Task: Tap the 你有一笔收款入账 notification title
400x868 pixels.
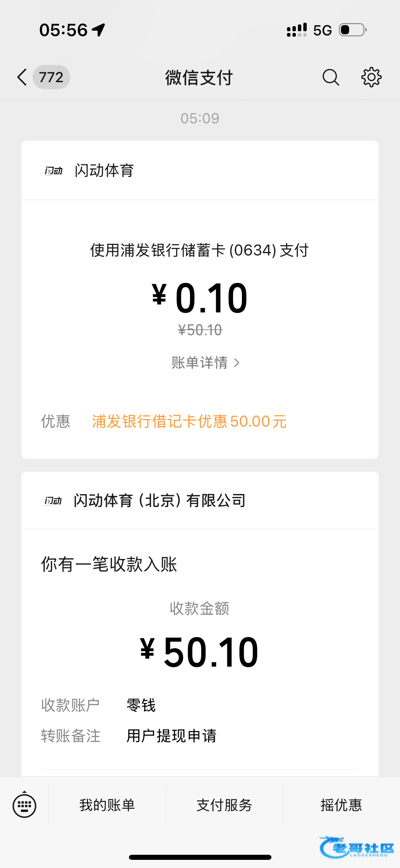Action: 109,564
